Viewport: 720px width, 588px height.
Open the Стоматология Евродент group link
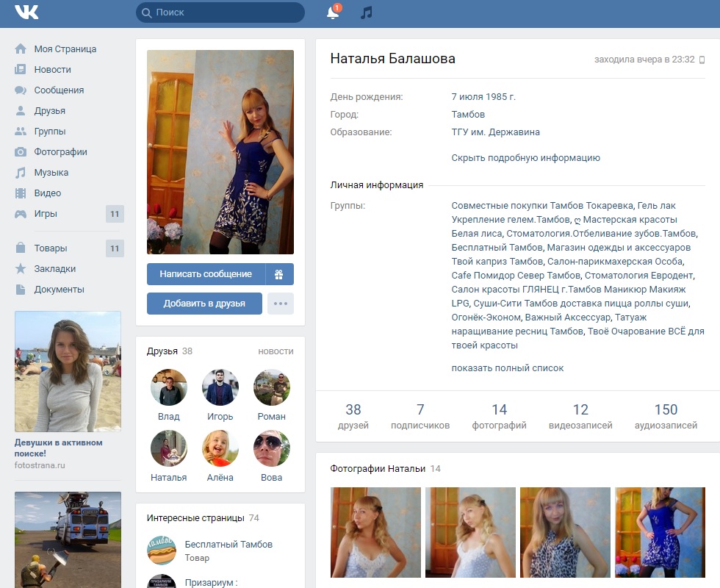pos(640,276)
